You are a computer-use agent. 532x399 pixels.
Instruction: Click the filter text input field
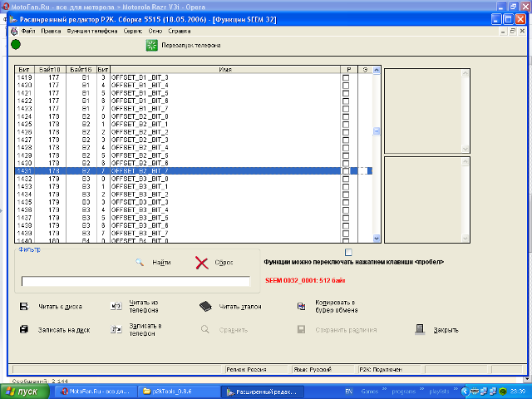[135, 281]
